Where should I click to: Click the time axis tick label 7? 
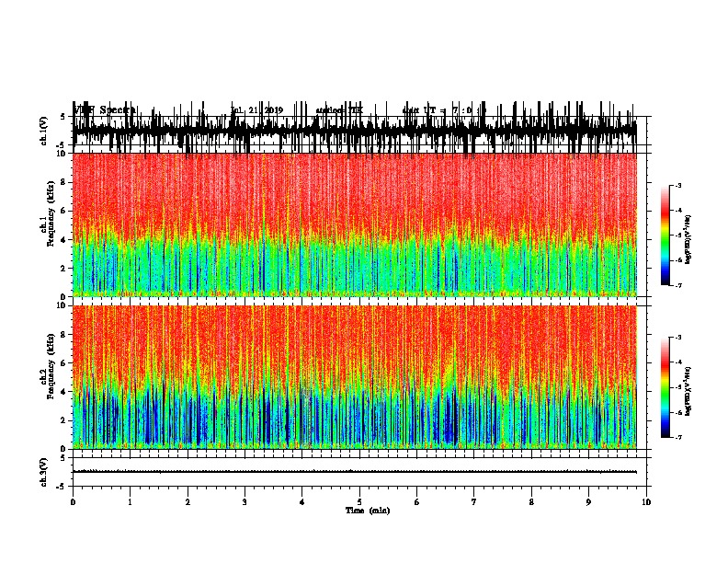click(474, 502)
